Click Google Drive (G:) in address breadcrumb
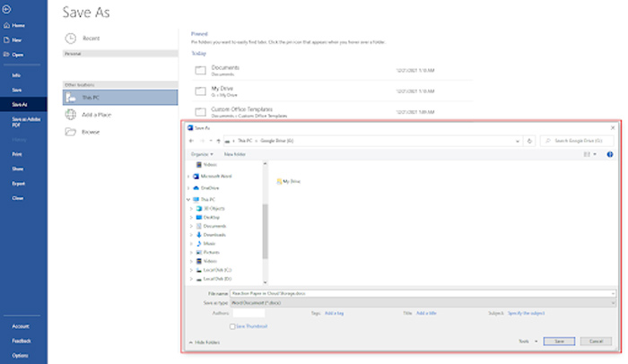The width and height of the screenshot is (628, 364). 276,141
